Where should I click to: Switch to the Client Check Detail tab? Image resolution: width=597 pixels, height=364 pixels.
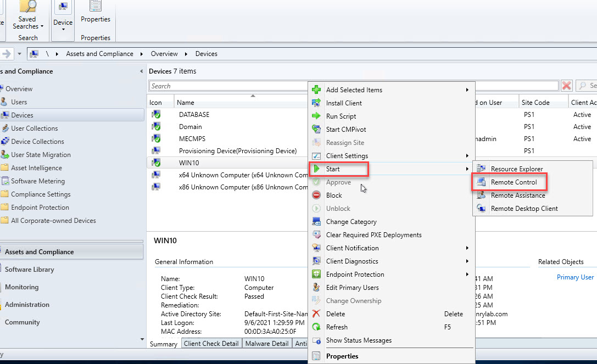pyautogui.click(x=211, y=344)
